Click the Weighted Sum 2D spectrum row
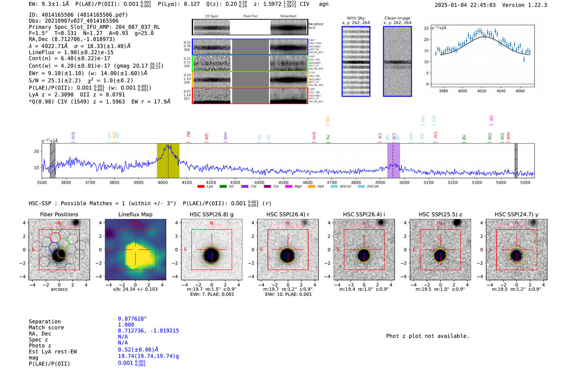576x392 pixels. (250, 27)
